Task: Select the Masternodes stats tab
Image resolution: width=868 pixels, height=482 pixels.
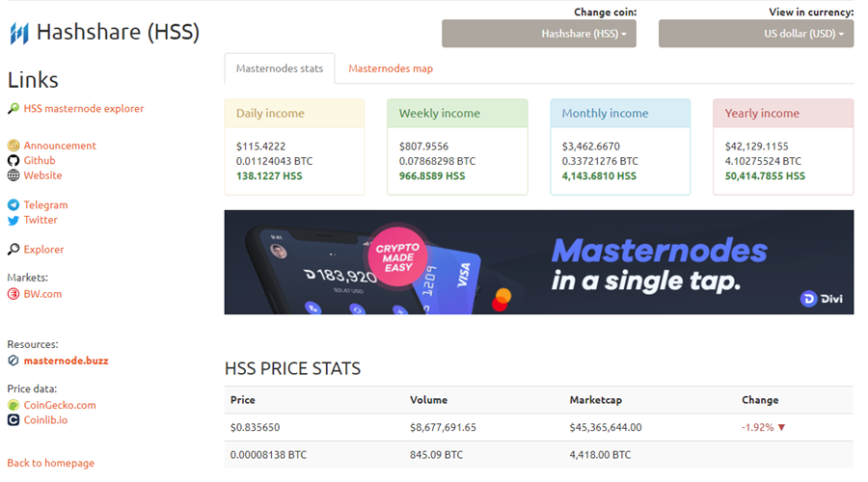Action: (x=280, y=68)
